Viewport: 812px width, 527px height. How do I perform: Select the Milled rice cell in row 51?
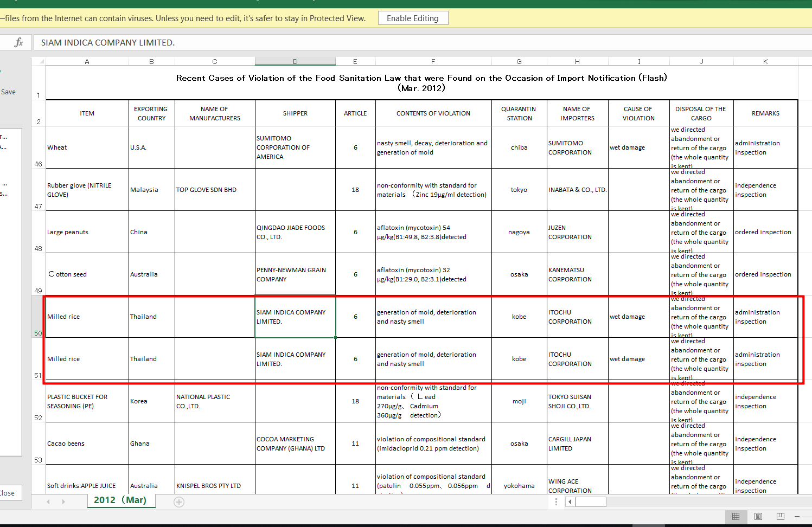tap(87, 359)
